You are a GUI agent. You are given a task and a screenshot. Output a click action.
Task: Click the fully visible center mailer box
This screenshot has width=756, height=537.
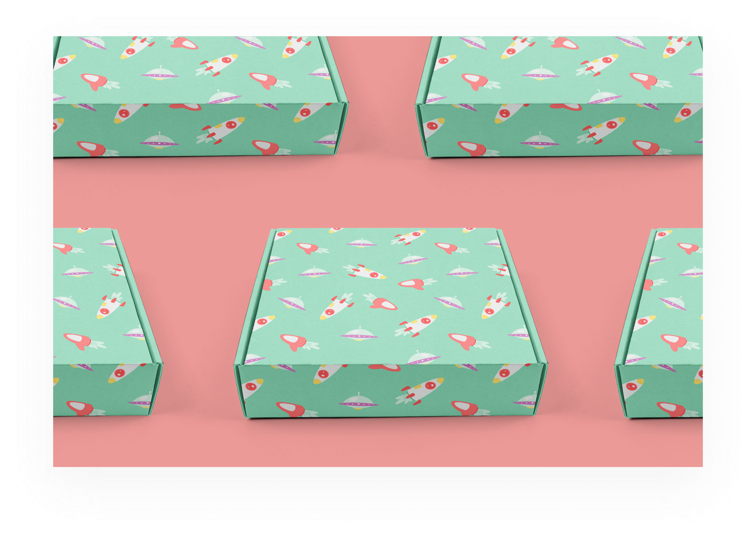click(390, 323)
